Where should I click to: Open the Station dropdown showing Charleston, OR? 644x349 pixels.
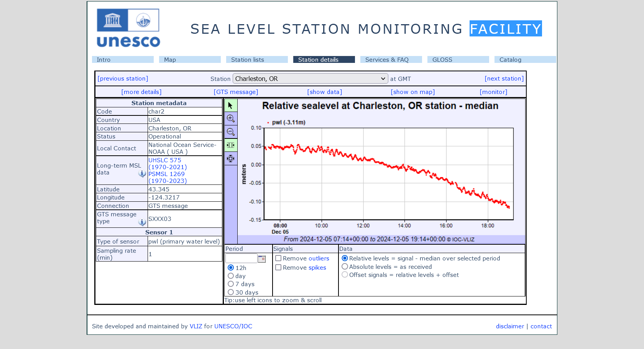coord(310,79)
